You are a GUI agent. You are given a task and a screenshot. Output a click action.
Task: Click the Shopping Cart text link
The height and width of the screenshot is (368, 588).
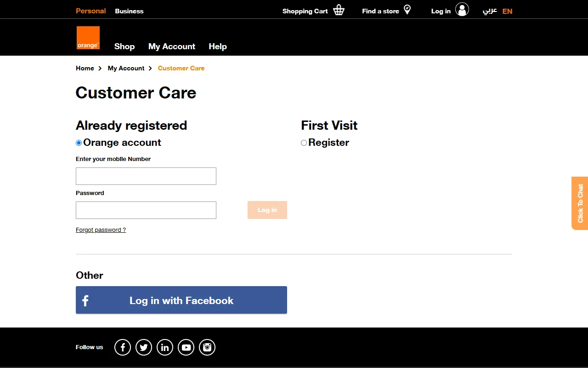click(x=305, y=11)
